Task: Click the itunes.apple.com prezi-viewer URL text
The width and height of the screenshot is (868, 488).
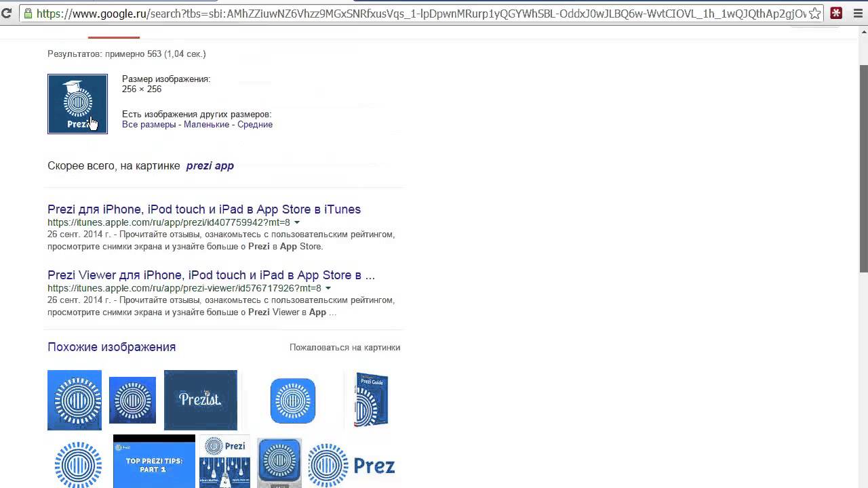Action: (184, 289)
